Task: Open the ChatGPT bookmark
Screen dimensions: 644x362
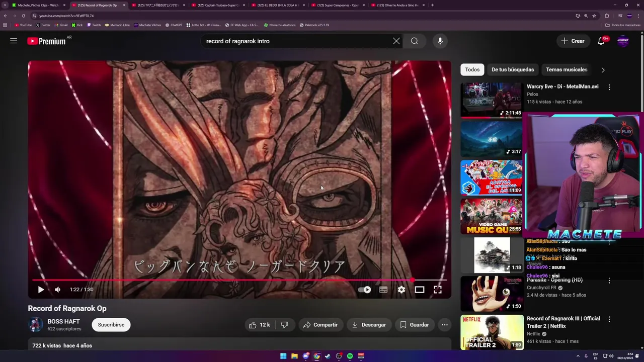Action: [x=174, y=25]
